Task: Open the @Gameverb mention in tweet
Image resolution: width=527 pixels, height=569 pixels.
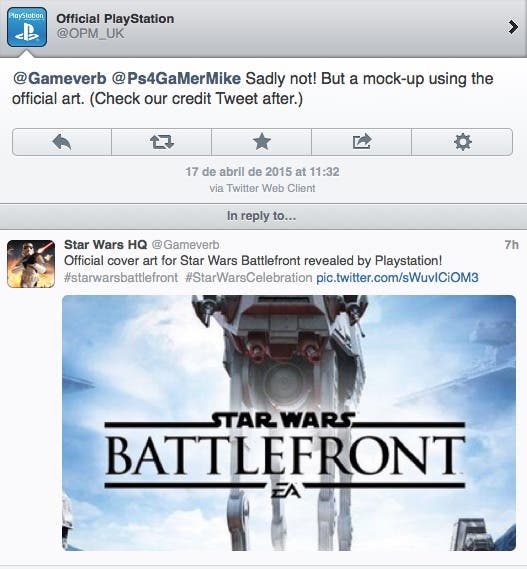Action: 60,79
